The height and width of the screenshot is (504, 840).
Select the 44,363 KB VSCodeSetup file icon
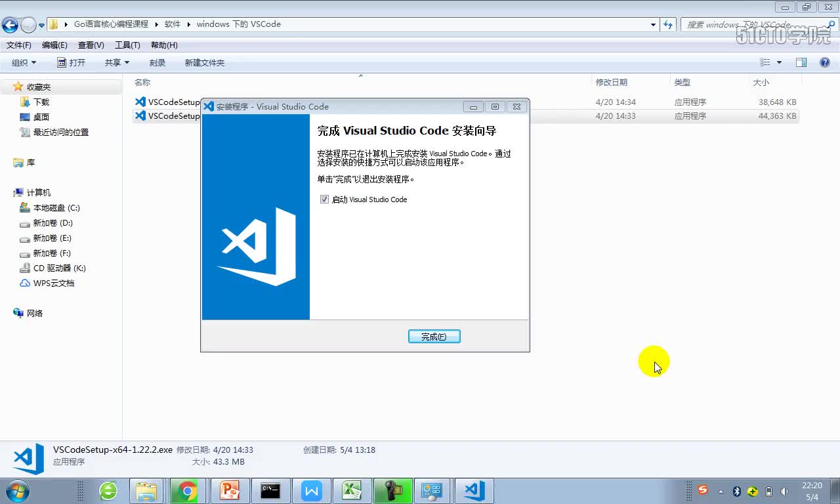click(140, 115)
